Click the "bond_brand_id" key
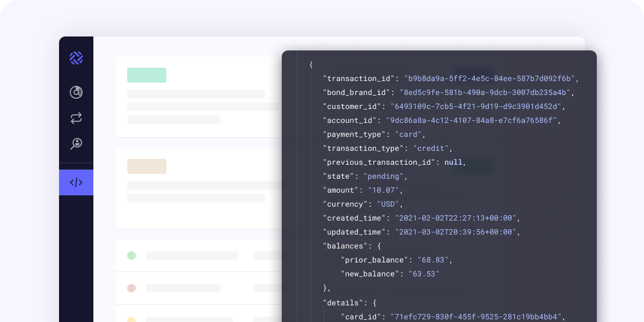644x322 pixels. 357,92
